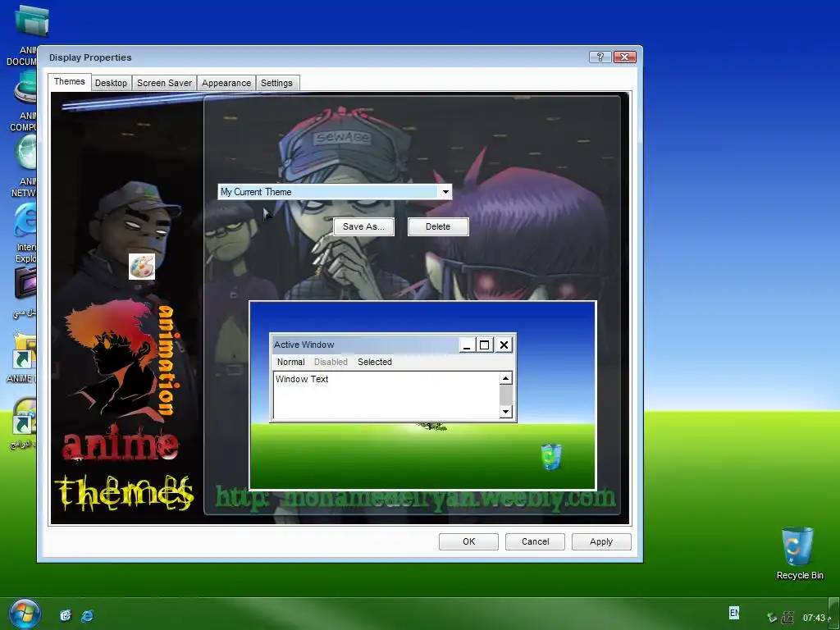This screenshot has width=840, height=630.
Task: Open the Screen Saver tab
Action: pos(164,83)
